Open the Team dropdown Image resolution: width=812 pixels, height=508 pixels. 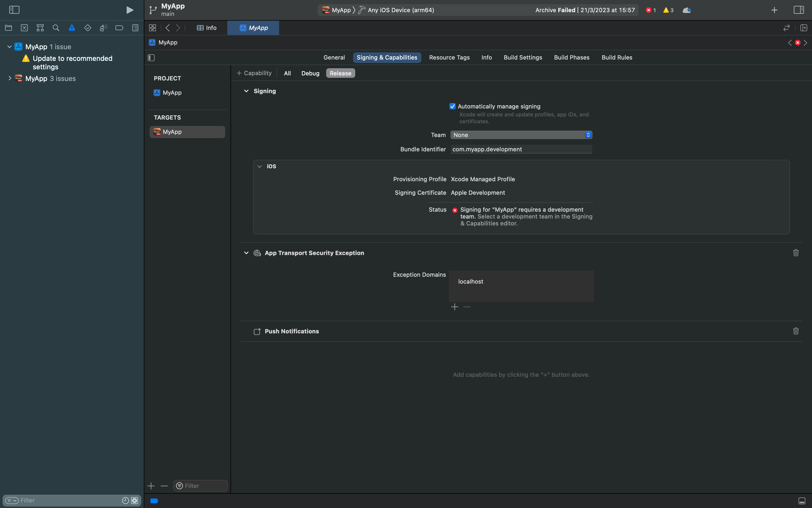[x=521, y=135]
